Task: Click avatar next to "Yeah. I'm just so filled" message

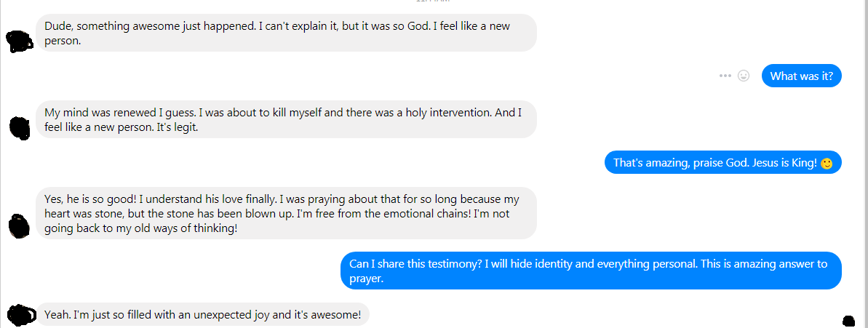Action: pyautogui.click(x=20, y=316)
